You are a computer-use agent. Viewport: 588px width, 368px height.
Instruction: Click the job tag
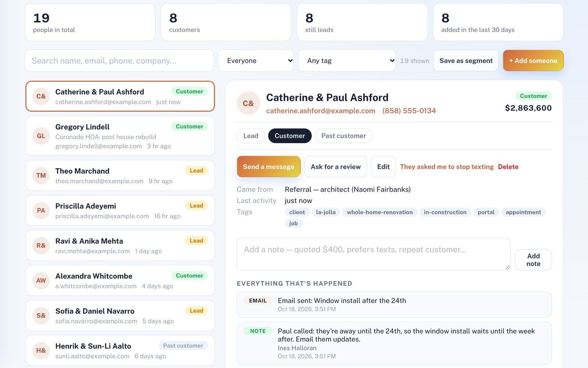click(293, 223)
